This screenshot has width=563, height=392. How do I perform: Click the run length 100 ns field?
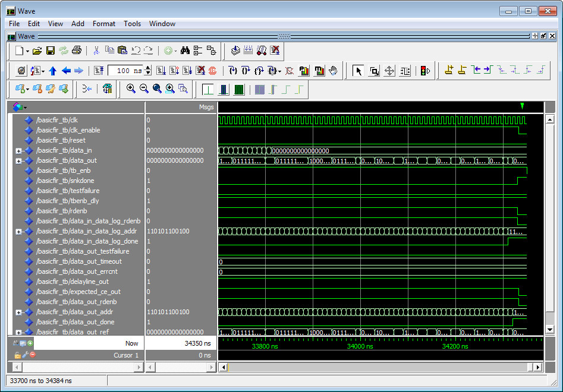pos(126,71)
